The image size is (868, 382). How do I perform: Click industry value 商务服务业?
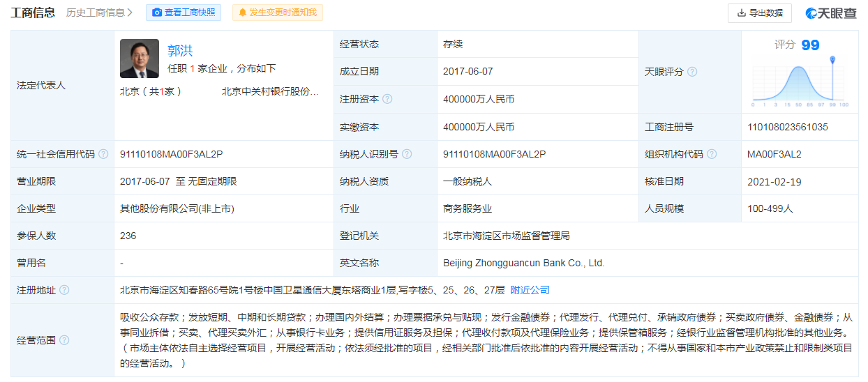467,208
